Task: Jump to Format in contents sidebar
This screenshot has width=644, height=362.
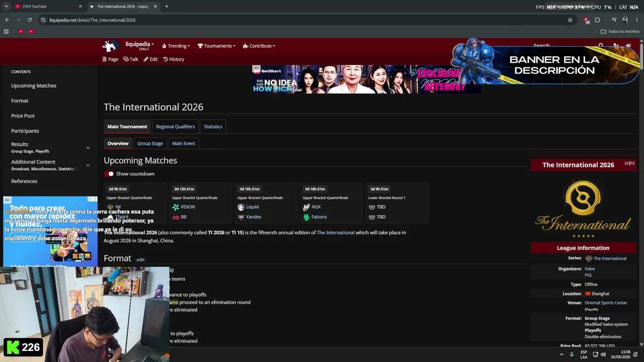Action: (20, 101)
